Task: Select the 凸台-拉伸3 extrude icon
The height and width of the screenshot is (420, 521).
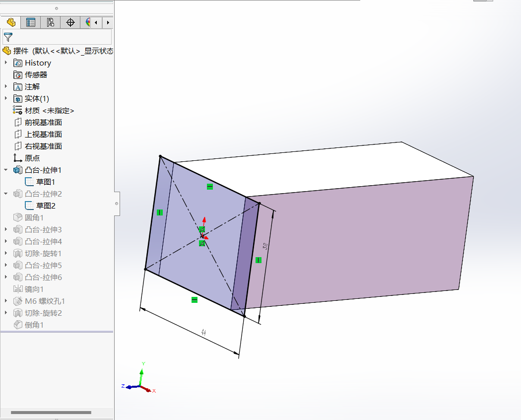Action: 17,229
